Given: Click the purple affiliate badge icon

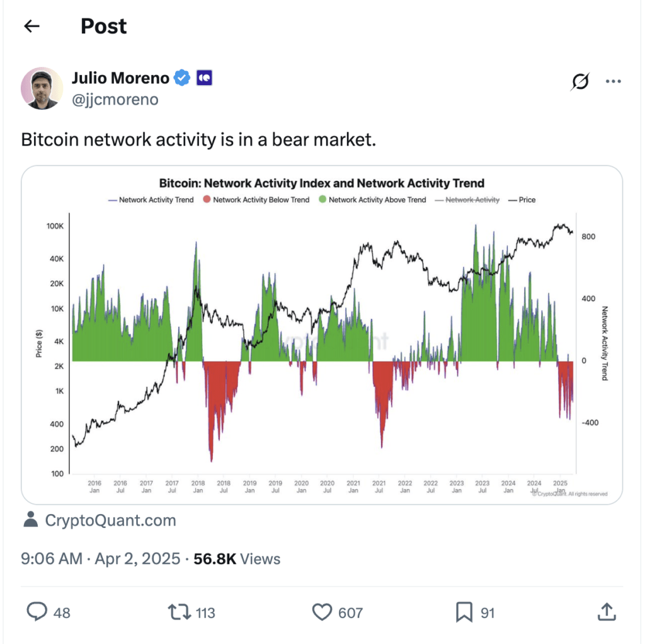Looking at the screenshot, I should pyautogui.click(x=205, y=78).
